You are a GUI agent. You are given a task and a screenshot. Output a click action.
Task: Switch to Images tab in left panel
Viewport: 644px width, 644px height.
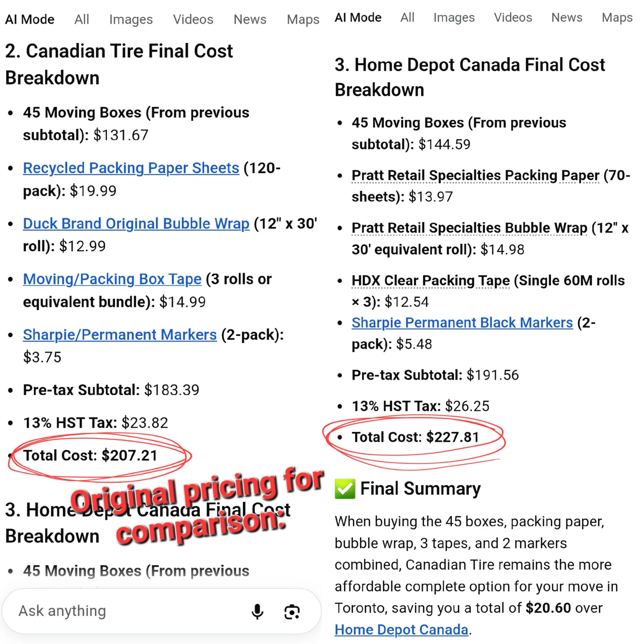coord(131,20)
